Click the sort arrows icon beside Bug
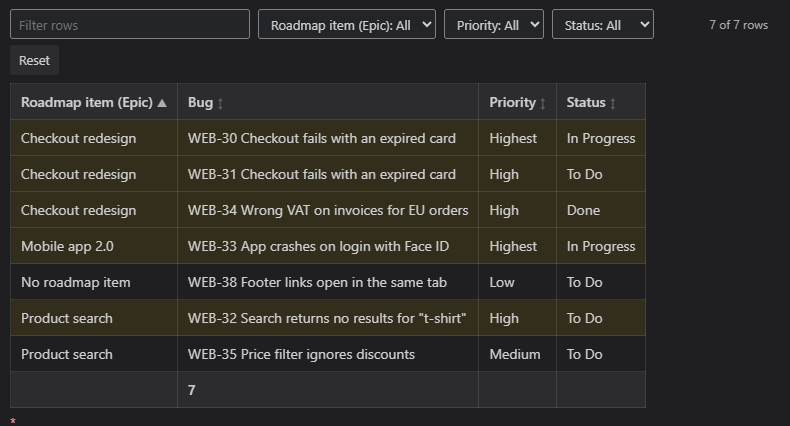 coord(220,103)
